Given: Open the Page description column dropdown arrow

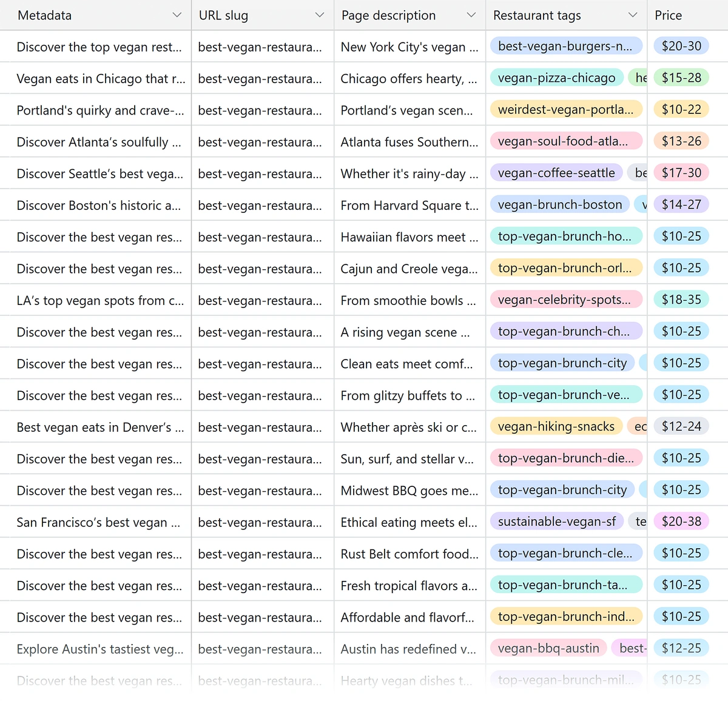Looking at the screenshot, I should pos(471,15).
